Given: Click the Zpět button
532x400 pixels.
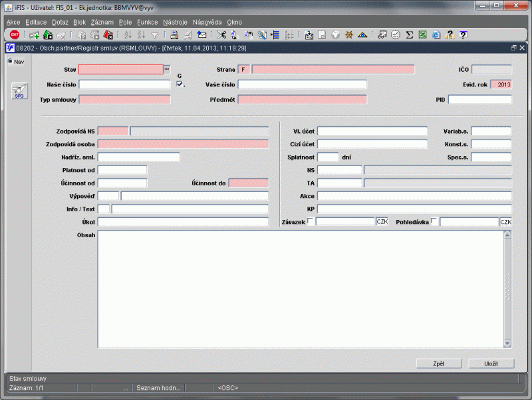Looking at the screenshot, I should pyautogui.click(x=439, y=363).
